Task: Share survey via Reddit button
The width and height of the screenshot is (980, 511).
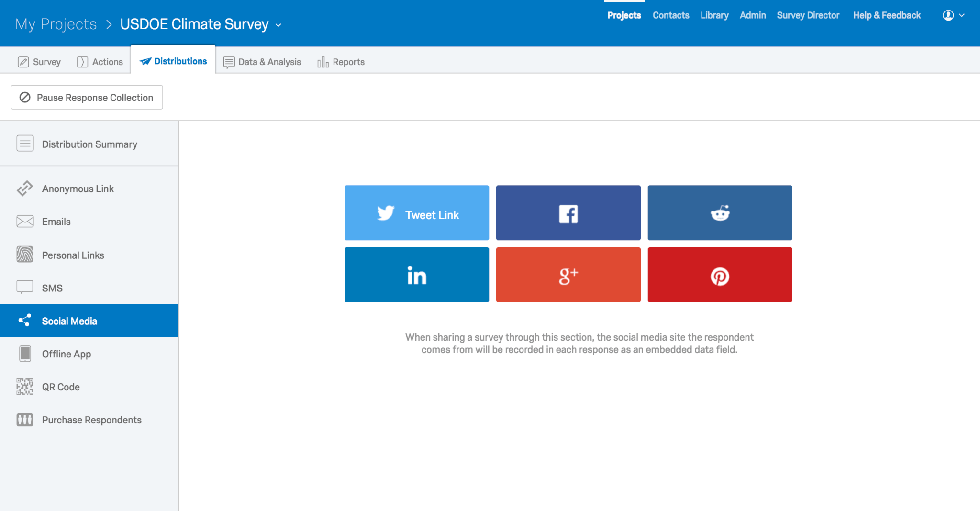Action: (720, 213)
